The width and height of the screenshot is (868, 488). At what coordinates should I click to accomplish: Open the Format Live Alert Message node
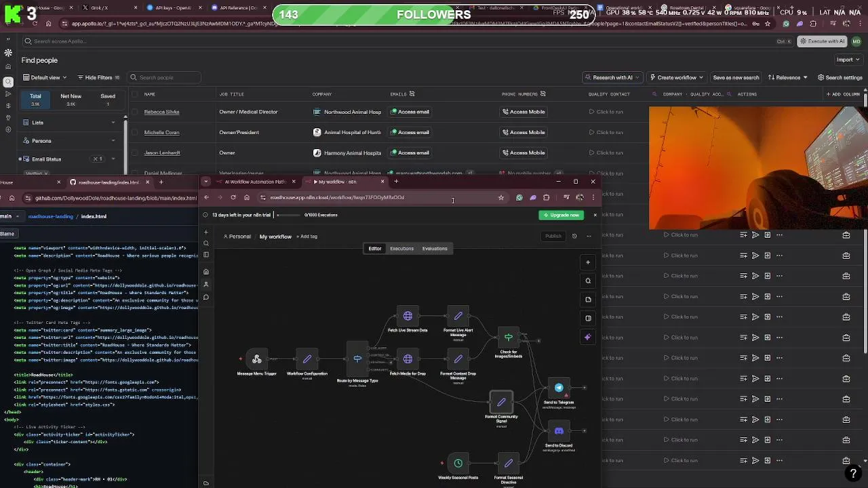click(458, 316)
